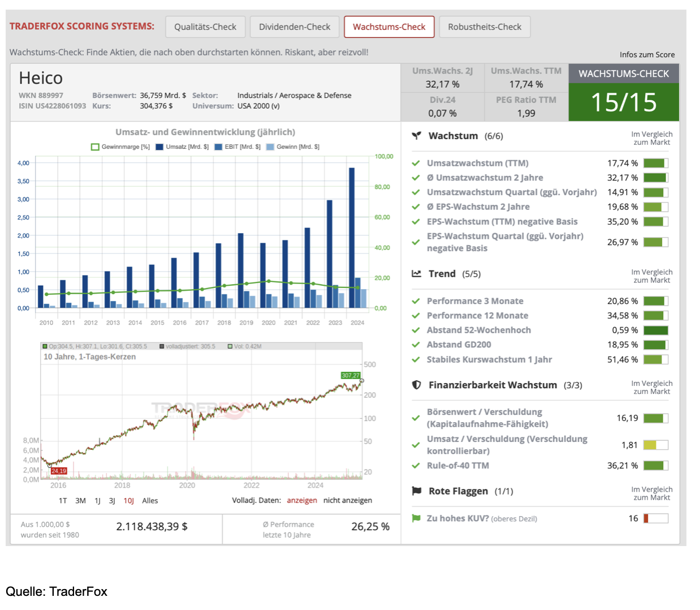Click the checkmark beside Ø Umsatzwachstum 2 Jahre
This screenshot has width=700, height=610.
(416, 178)
